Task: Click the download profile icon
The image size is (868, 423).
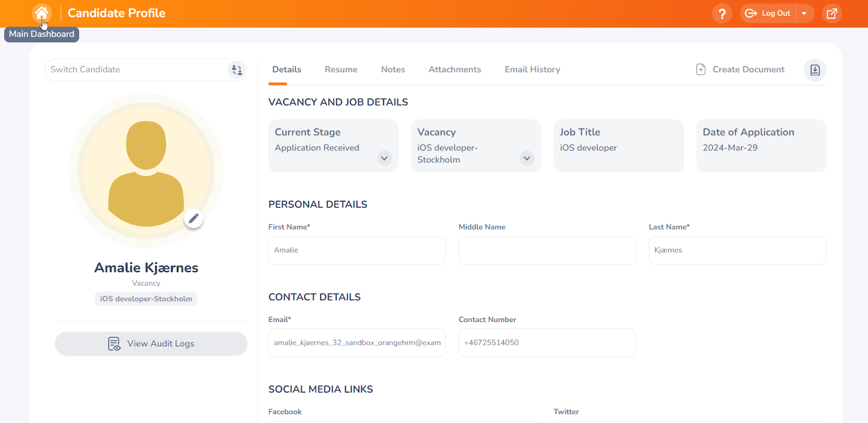Action: [x=815, y=70]
